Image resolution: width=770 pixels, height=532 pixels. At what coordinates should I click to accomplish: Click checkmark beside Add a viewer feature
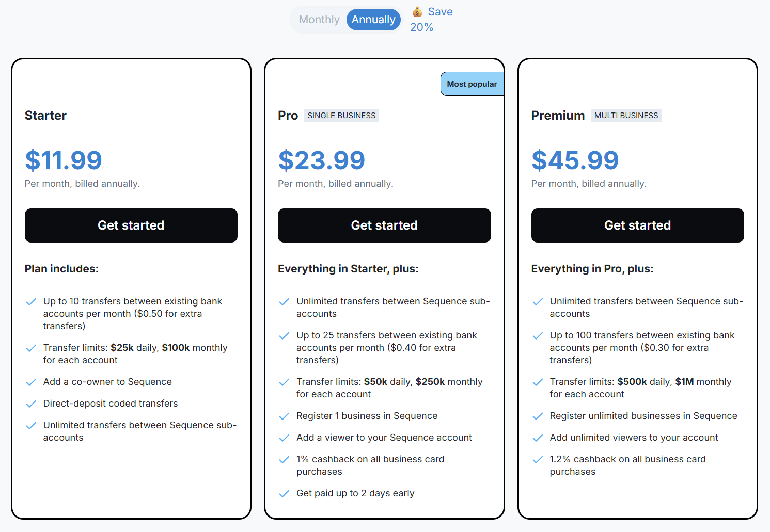284,438
